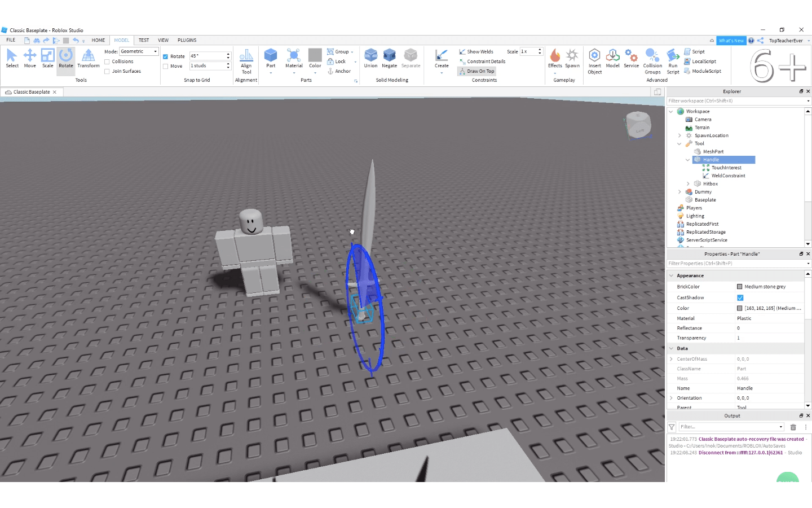Image resolution: width=812 pixels, height=508 pixels.
Task: Expand the Hitbox tree node
Action: pos(687,183)
